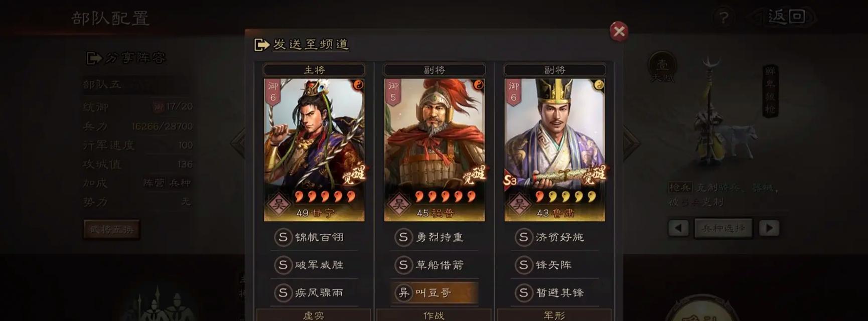
Task: Open the 锋矢阵 formation skill
Action: click(554, 265)
